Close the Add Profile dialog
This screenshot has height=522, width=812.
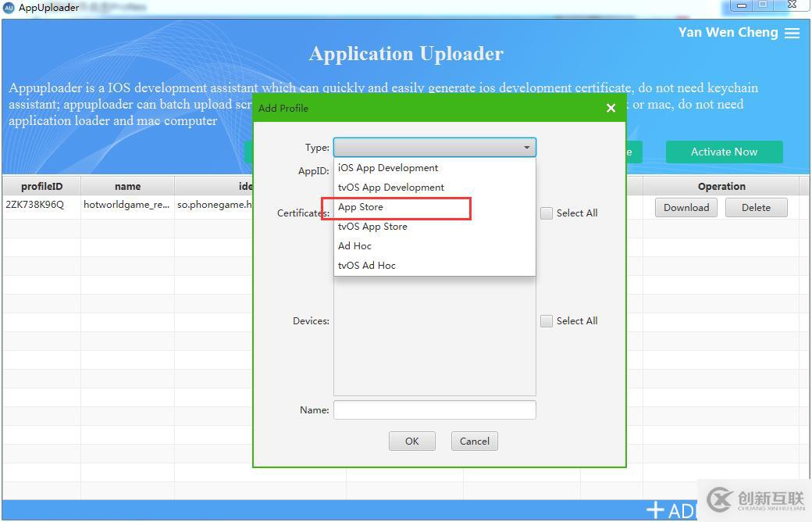611,108
